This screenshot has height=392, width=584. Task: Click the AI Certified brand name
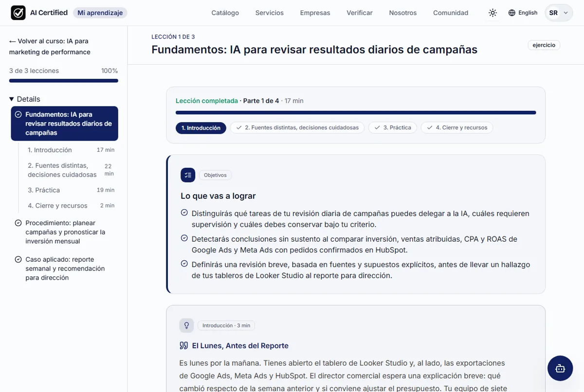point(49,13)
